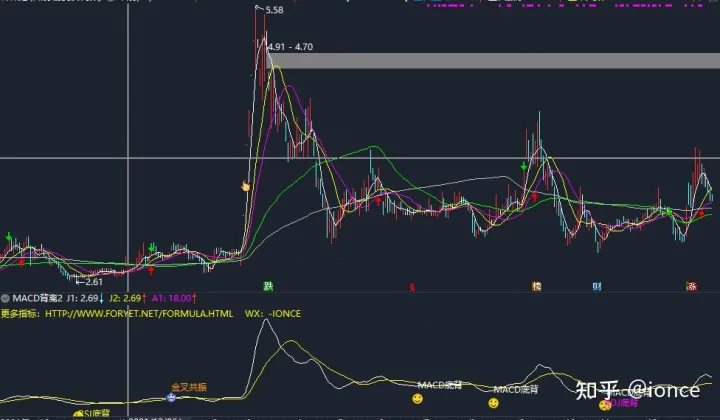Screen dimensions: 720x420
Task: Click the blue 财 marker on the time axis
Action: coord(597,286)
